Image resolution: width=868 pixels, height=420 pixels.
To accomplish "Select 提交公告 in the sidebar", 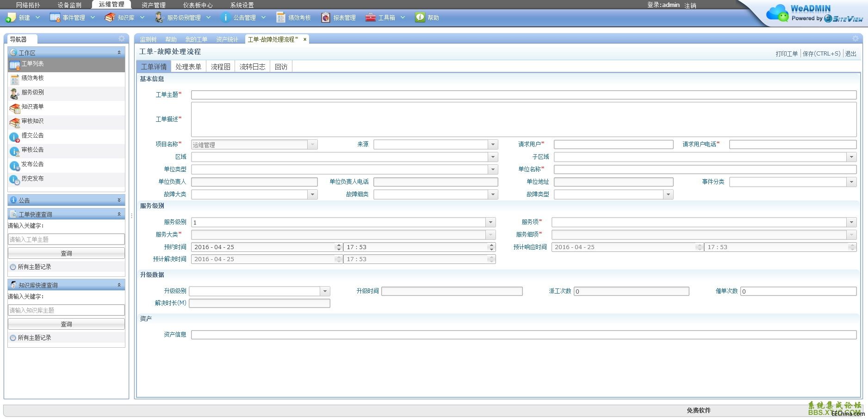I will tap(32, 136).
